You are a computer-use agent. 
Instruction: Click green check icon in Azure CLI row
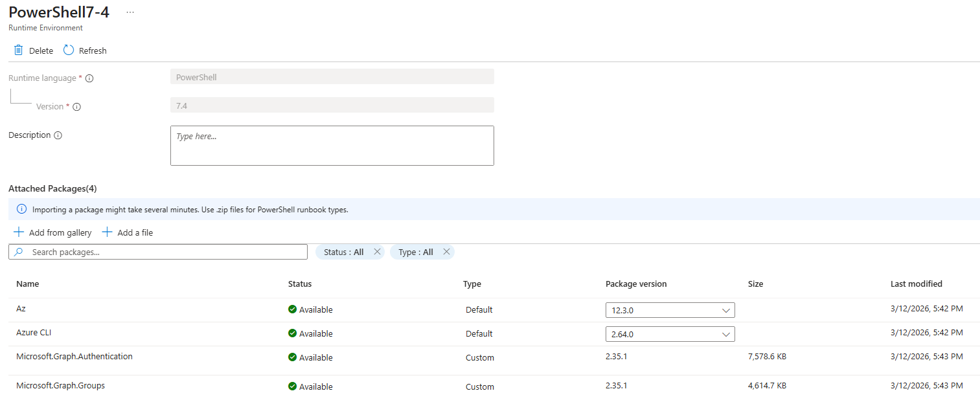point(293,333)
